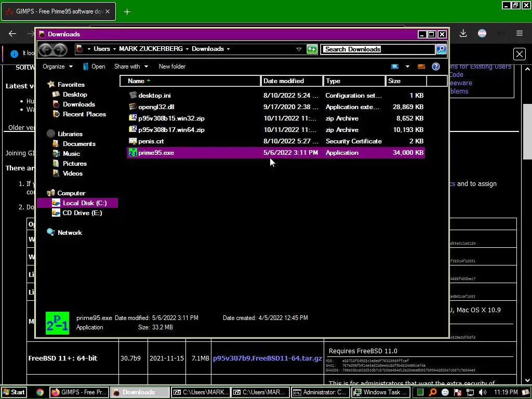Click the Firefox account avatar icon
This screenshot has height=399, width=532.
point(482,33)
